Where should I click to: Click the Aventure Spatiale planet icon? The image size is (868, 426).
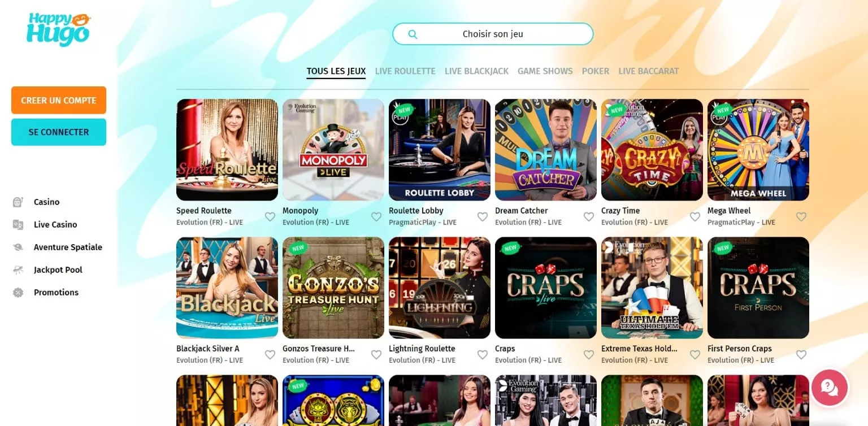[x=18, y=247]
